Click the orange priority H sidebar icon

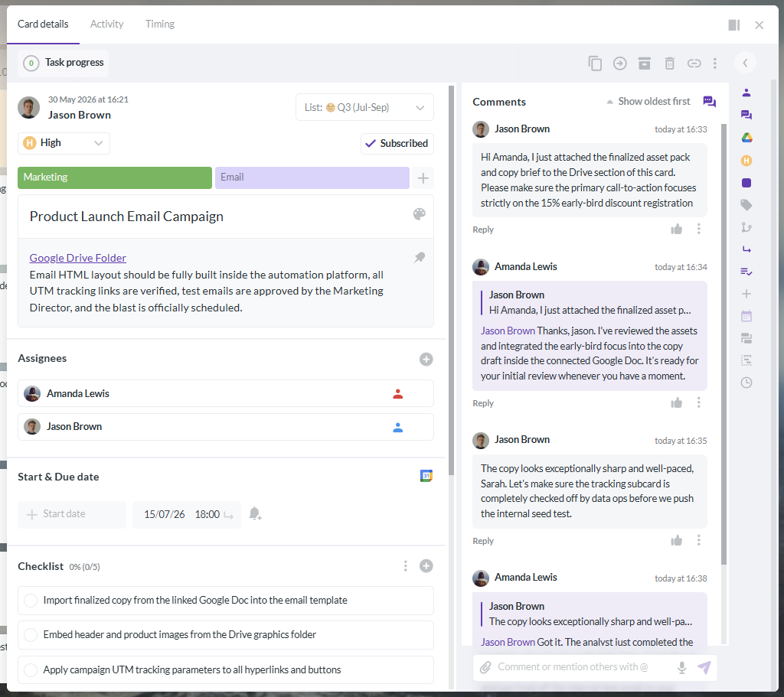click(x=746, y=161)
